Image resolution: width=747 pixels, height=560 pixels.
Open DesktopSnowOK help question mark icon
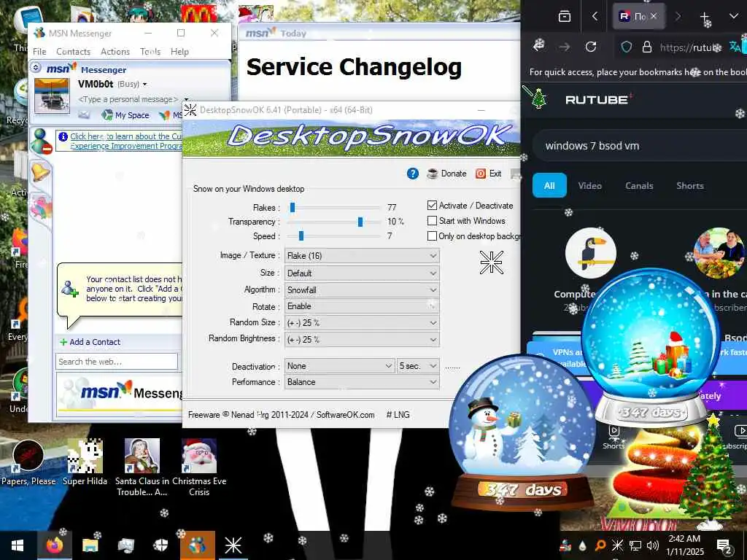[413, 174]
